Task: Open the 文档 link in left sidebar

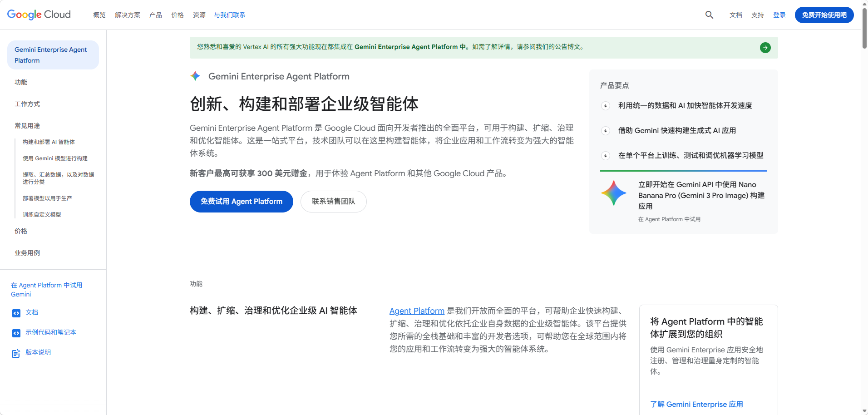Action: click(x=32, y=312)
